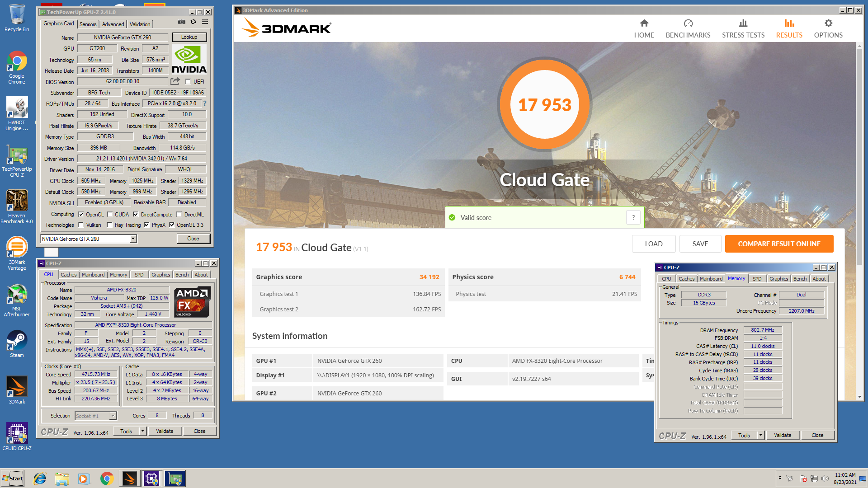Click the GPU-Z refresh icon
The height and width of the screenshot is (488, 868).
(x=193, y=22)
